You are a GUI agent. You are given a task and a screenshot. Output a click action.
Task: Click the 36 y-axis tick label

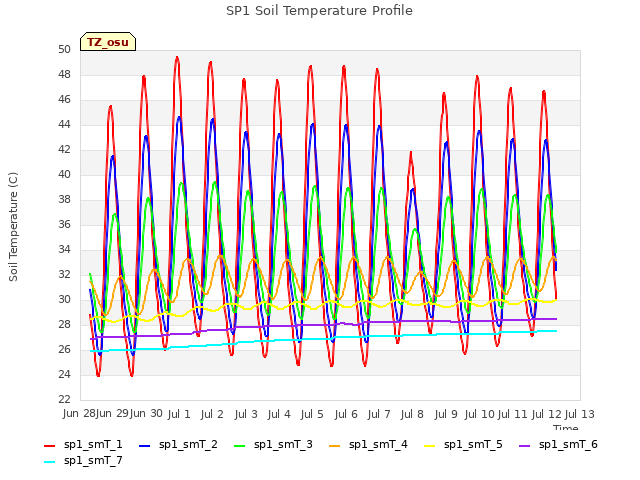(x=64, y=224)
